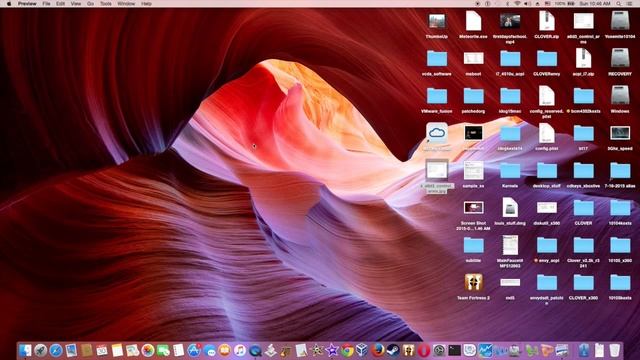
Task: Select the envy_acpi folder
Action: click(x=547, y=245)
